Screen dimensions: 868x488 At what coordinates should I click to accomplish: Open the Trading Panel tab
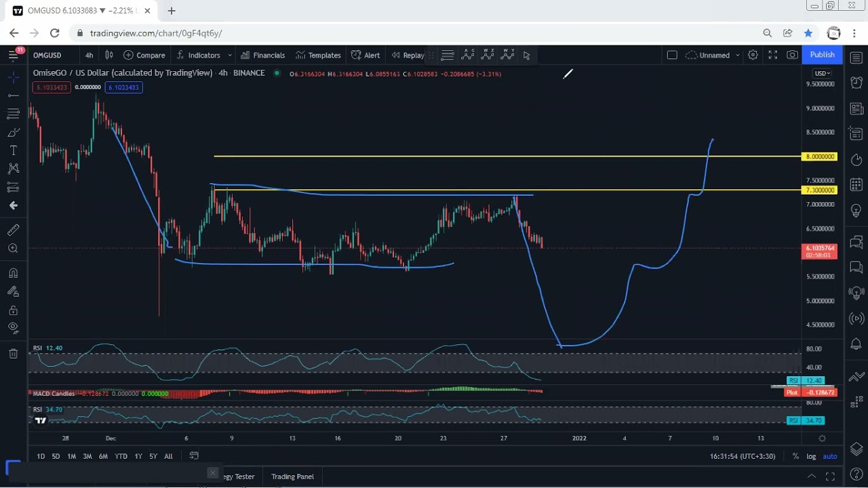(292, 476)
